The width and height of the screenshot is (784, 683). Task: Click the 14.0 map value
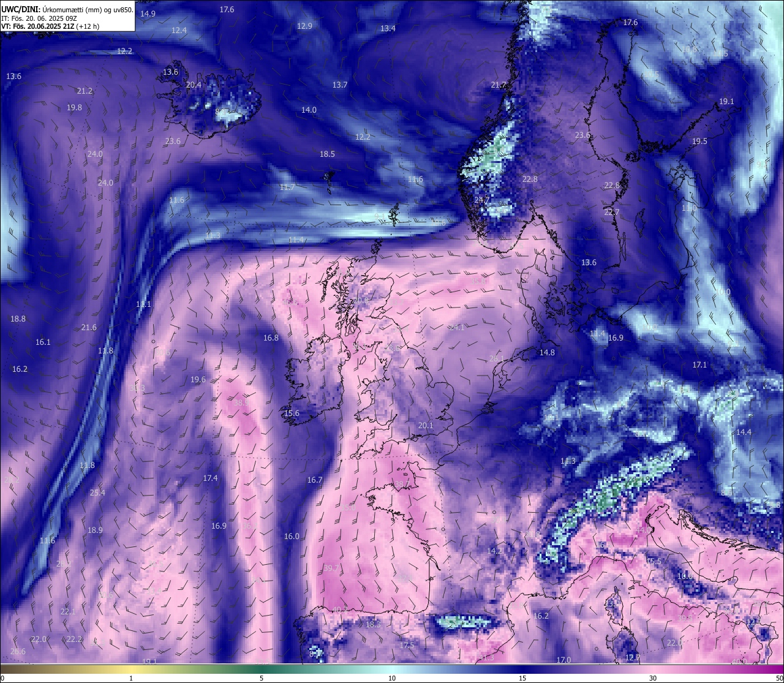point(309,110)
